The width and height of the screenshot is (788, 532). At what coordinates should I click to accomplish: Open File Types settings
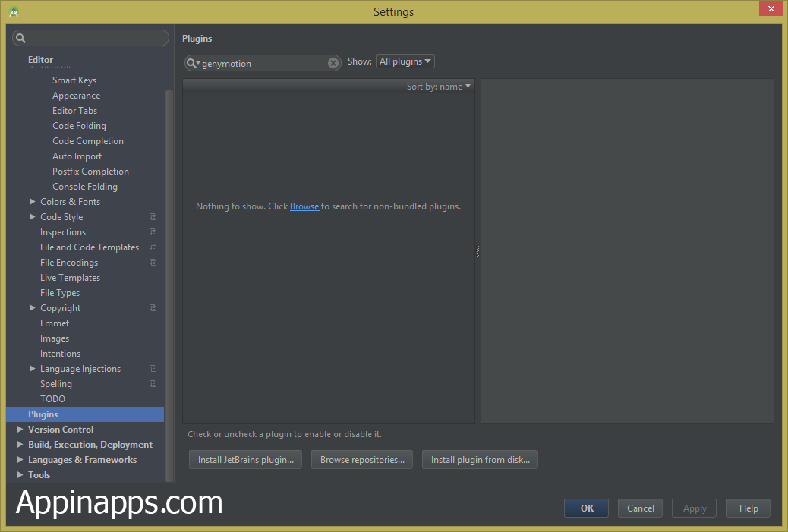[x=60, y=293]
